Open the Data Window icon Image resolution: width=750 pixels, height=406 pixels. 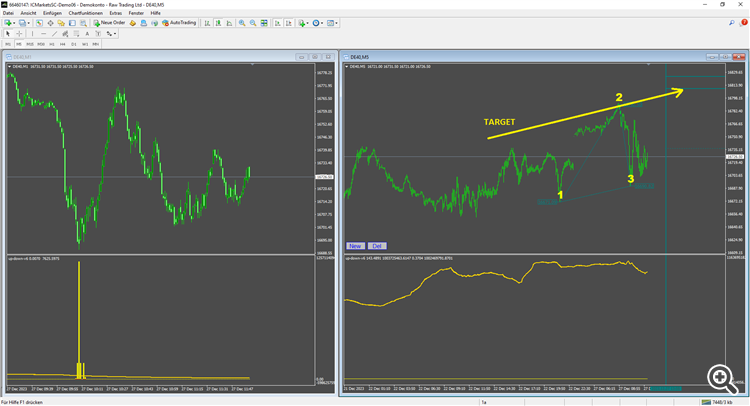click(x=50, y=23)
